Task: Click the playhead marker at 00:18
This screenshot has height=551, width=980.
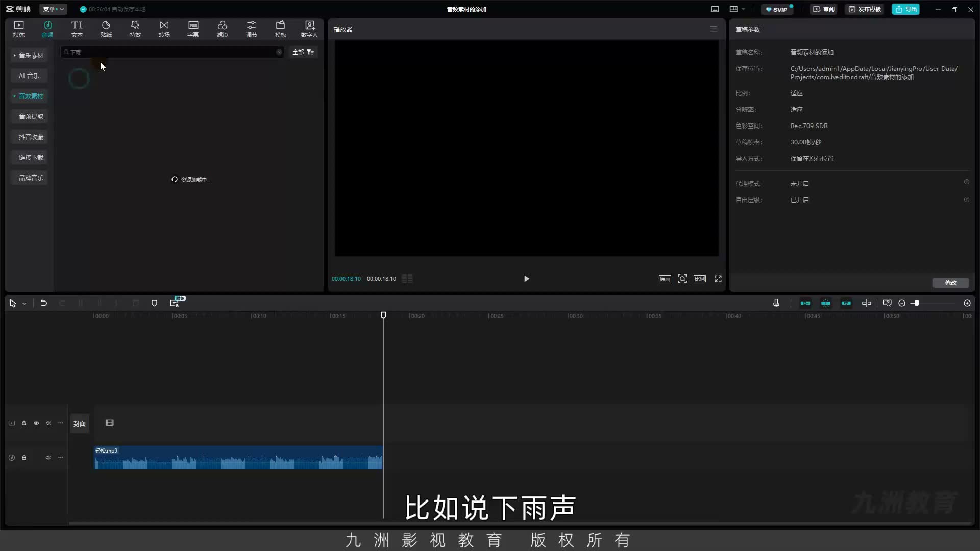Action: coord(383,315)
